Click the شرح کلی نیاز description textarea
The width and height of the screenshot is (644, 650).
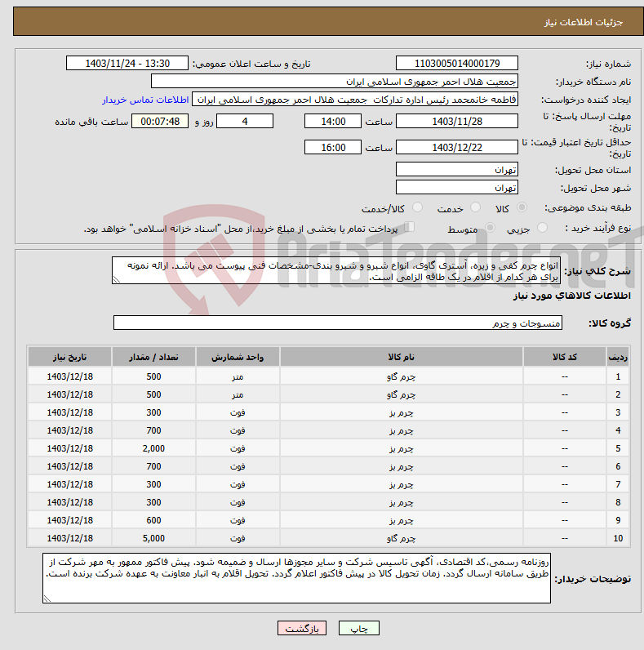tap(336, 270)
